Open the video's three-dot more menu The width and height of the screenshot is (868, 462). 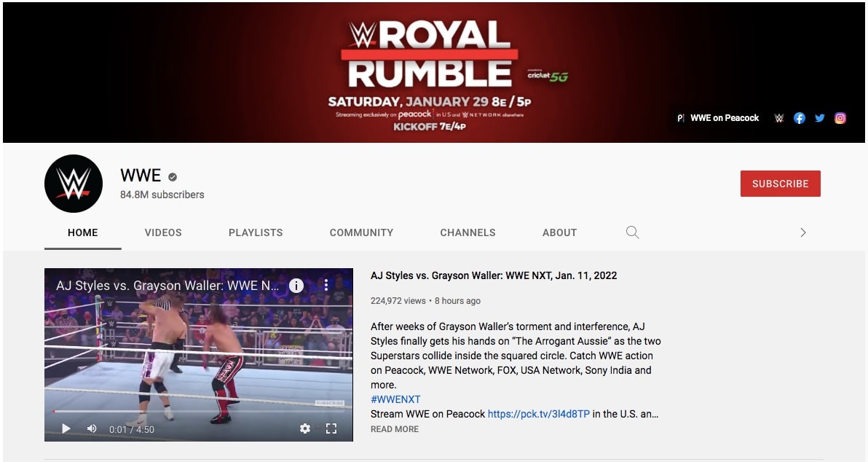pos(326,285)
